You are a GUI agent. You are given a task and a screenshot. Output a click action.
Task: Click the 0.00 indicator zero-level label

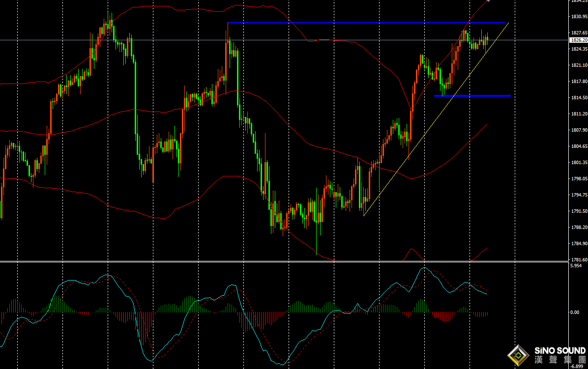[575, 312]
